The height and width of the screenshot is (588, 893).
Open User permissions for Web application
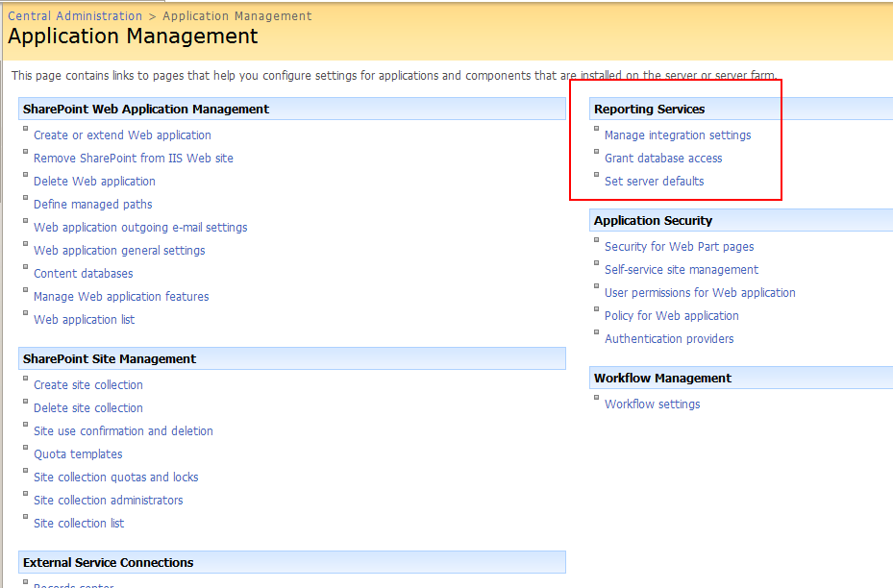pyautogui.click(x=700, y=293)
